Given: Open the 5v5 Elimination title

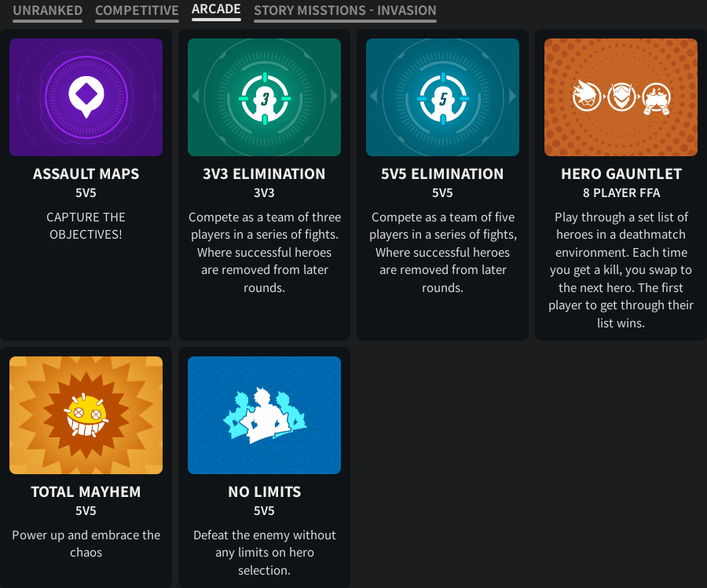Looking at the screenshot, I should click(442, 174).
